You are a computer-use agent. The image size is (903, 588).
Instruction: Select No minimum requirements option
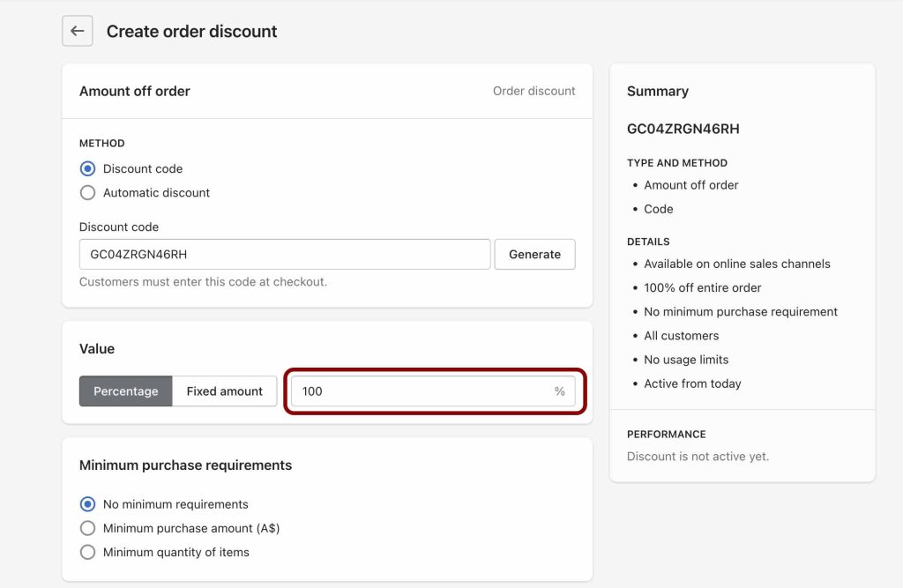(87, 504)
